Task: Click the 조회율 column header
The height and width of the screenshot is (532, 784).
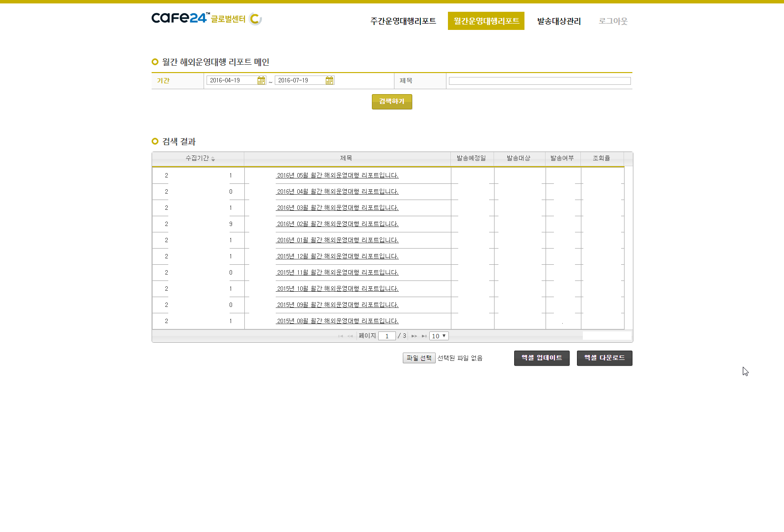Action: (x=601, y=158)
